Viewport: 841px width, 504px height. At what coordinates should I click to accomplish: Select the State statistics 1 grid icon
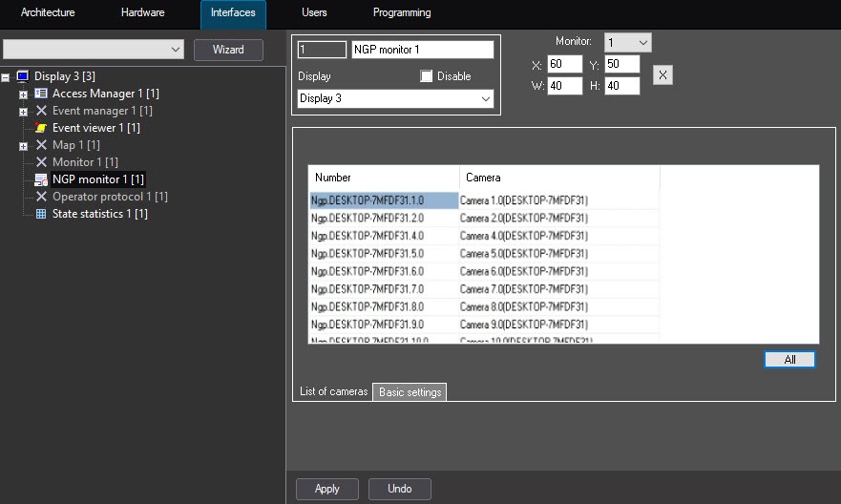click(x=41, y=214)
